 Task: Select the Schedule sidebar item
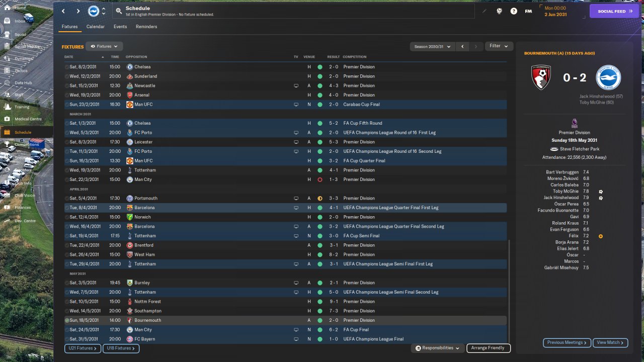[26, 132]
